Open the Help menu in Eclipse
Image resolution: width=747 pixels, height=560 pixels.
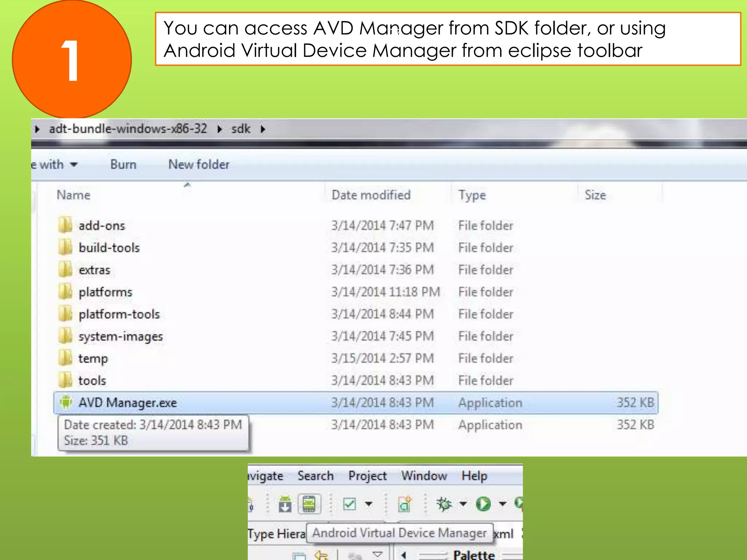pyautogui.click(x=474, y=476)
